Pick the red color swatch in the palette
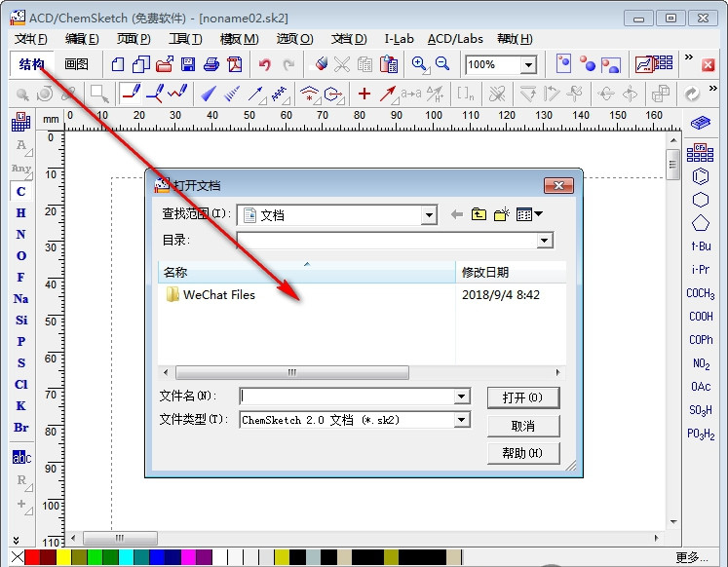The width and height of the screenshot is (728, 567). click(32, 557)
